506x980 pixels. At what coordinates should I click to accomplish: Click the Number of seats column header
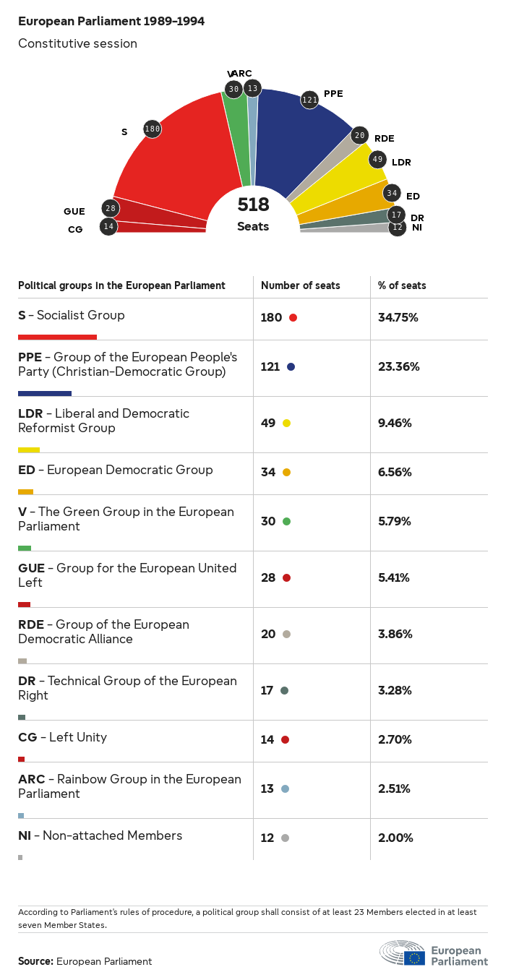point(301,285)
